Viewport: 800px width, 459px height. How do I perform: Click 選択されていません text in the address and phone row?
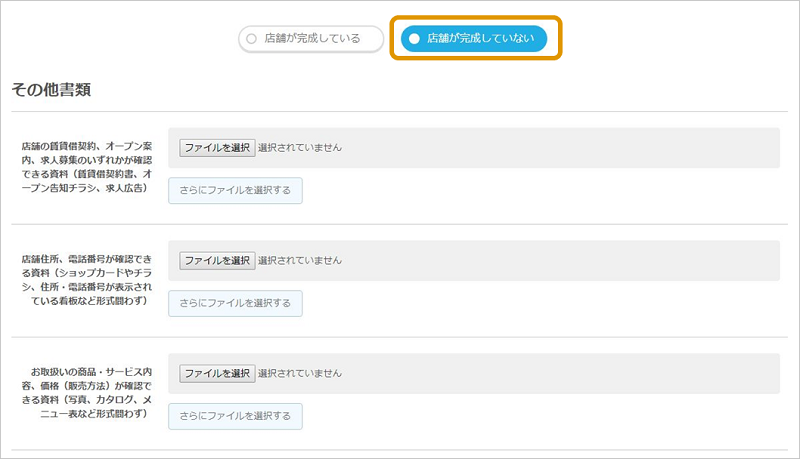click(300, 260)
